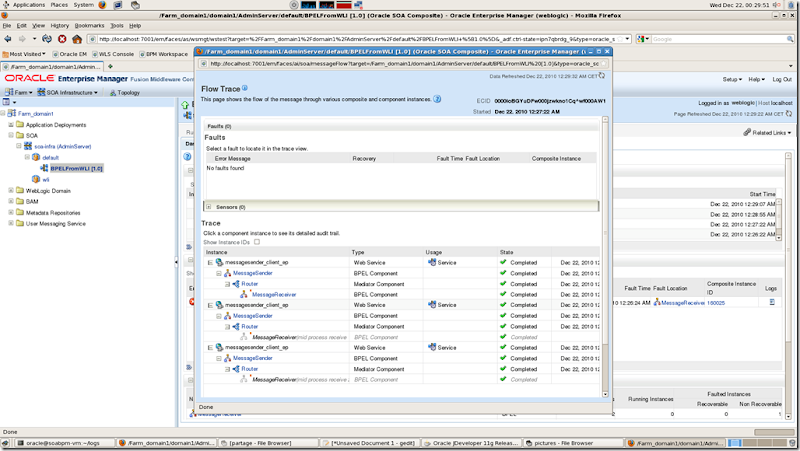This screenshot has height=451, width=800.
Task: Open the GNOME Places menu
Action: (x=59, y=5)
